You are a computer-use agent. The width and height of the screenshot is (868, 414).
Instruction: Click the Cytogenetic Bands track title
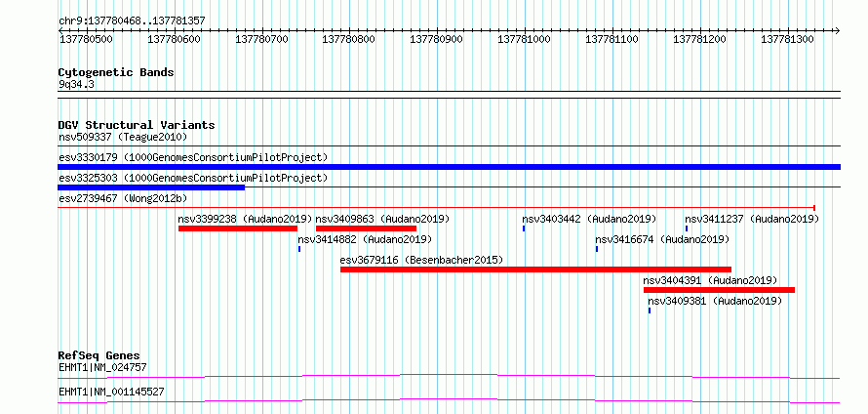(116, 72)
